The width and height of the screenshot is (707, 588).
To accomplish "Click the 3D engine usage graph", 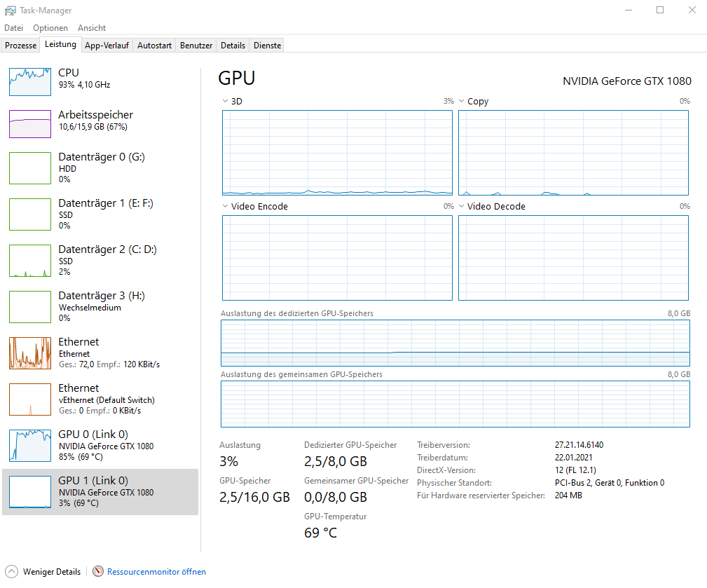I will [337, 153].
